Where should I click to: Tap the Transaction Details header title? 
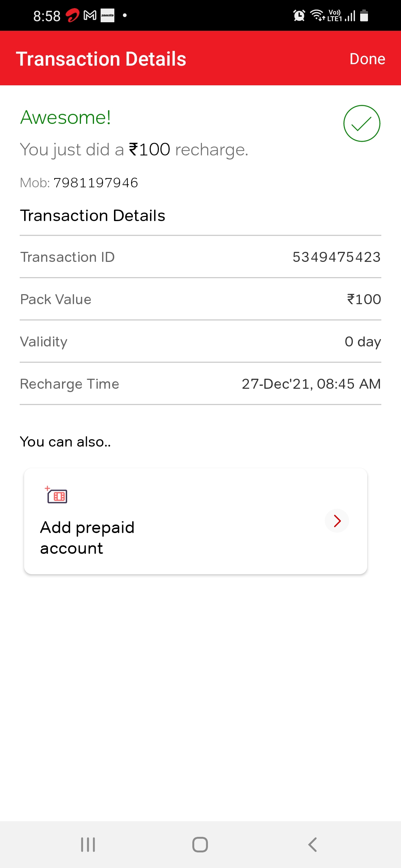(101, 59)
